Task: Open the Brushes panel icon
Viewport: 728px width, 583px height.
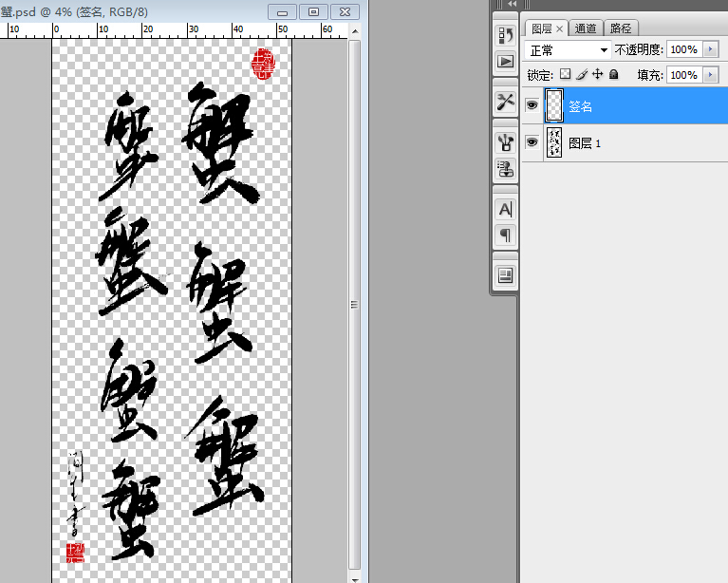Action: (505, 142)
